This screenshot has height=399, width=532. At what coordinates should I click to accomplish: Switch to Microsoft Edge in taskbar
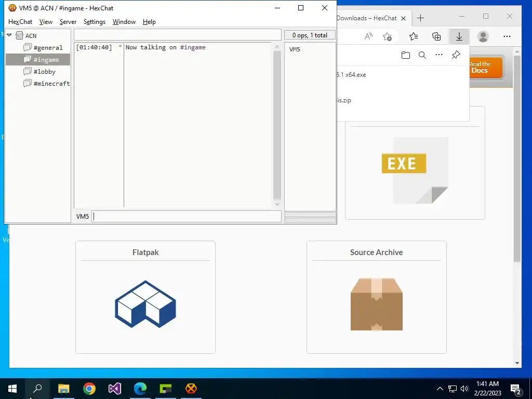(140, 389)
